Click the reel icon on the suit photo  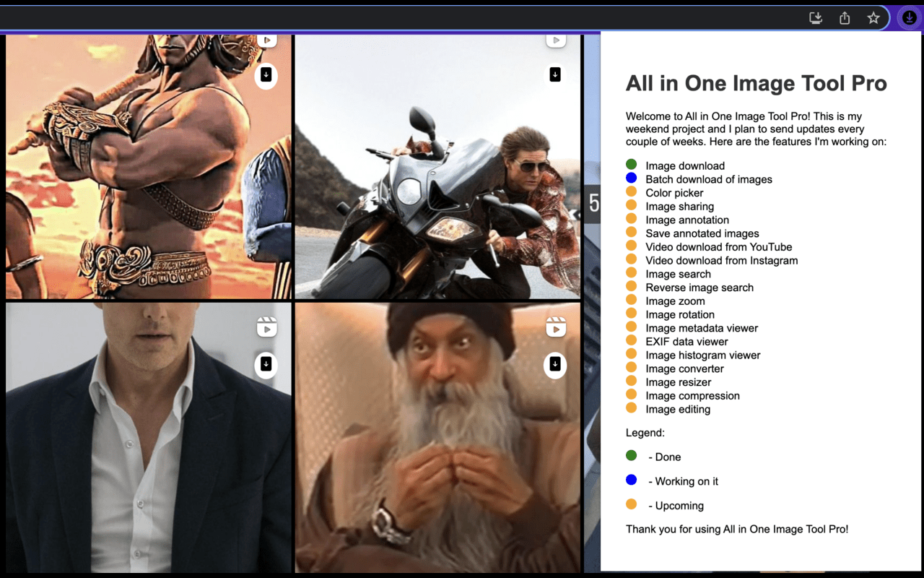coord(267,327)
